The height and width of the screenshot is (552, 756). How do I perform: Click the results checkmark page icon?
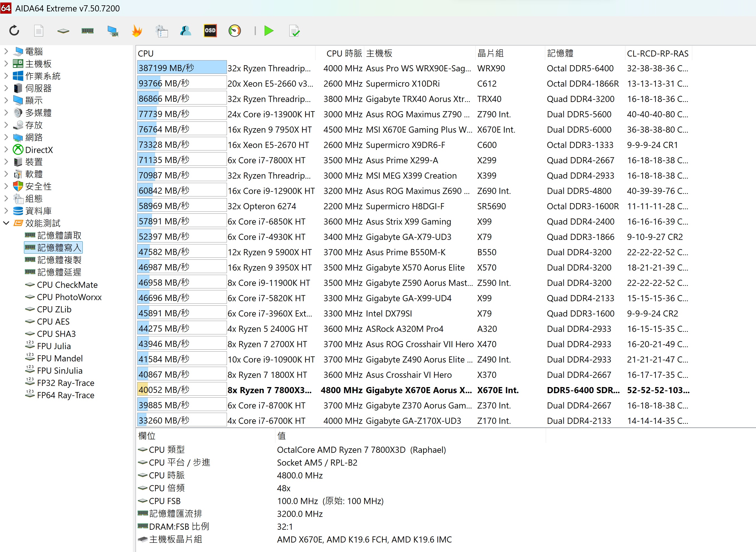pos(294,31)
